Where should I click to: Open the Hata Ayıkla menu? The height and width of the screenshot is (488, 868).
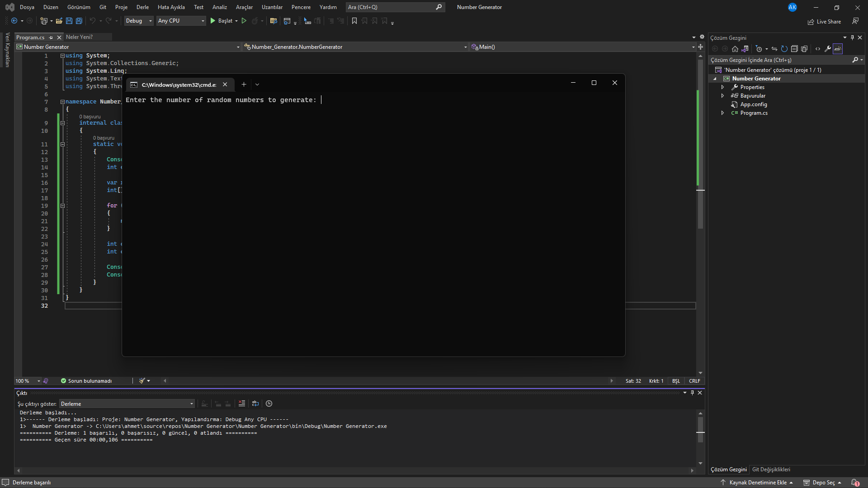click(x=171, y=7)
